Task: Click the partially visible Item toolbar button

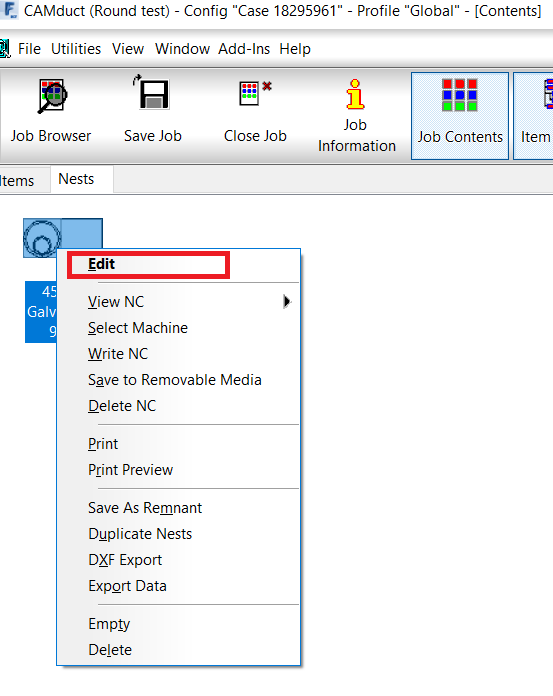Action: (x=533, y=115)
